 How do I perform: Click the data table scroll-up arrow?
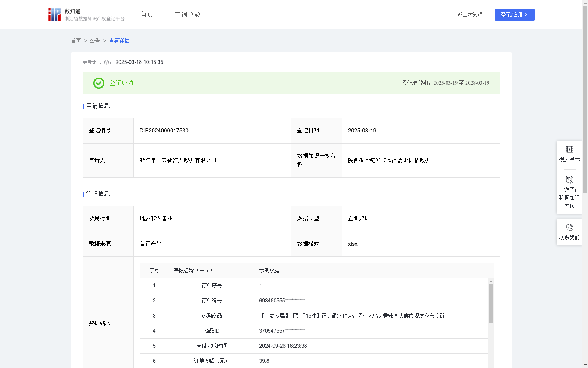pos(491,281)
